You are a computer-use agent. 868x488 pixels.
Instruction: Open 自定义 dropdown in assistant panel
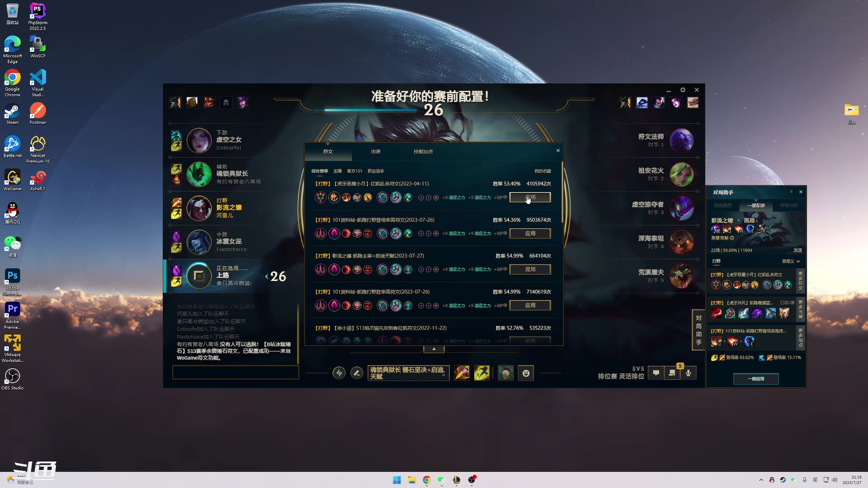click(x=791, y=261)
